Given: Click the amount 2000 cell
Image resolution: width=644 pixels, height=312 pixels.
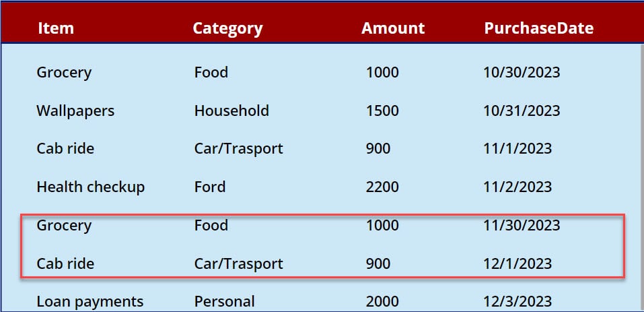Looking at the screenshot, I should click(x=382, y=302).
